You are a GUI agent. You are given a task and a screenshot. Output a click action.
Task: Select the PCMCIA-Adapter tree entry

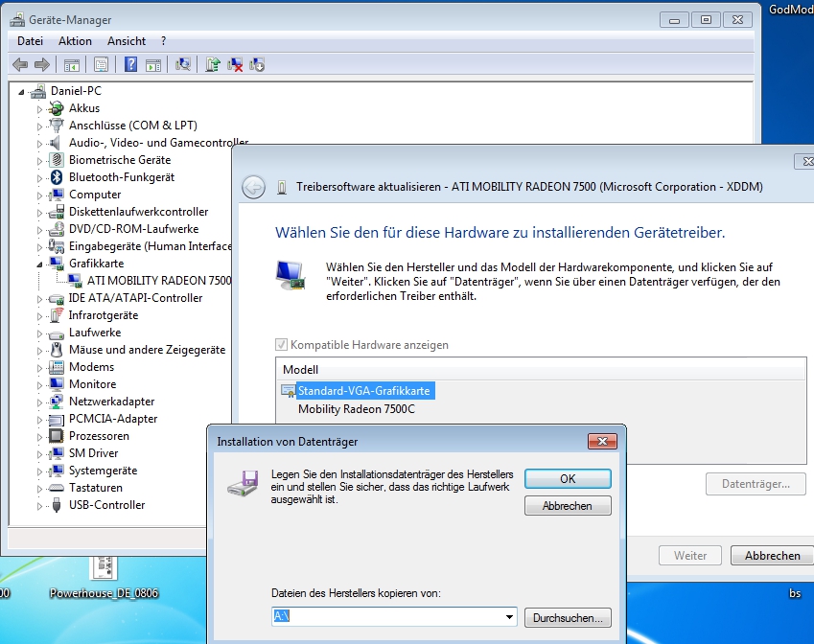113,419
